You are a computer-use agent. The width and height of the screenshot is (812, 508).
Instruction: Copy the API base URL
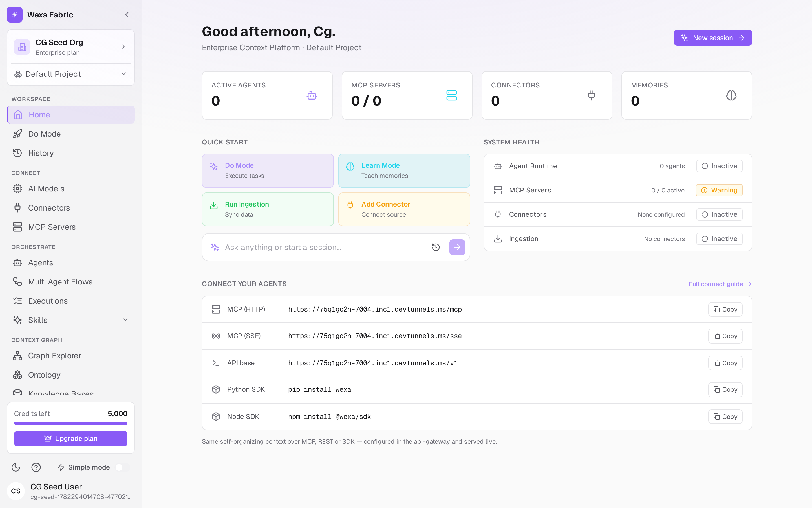(x=725, y=363)
